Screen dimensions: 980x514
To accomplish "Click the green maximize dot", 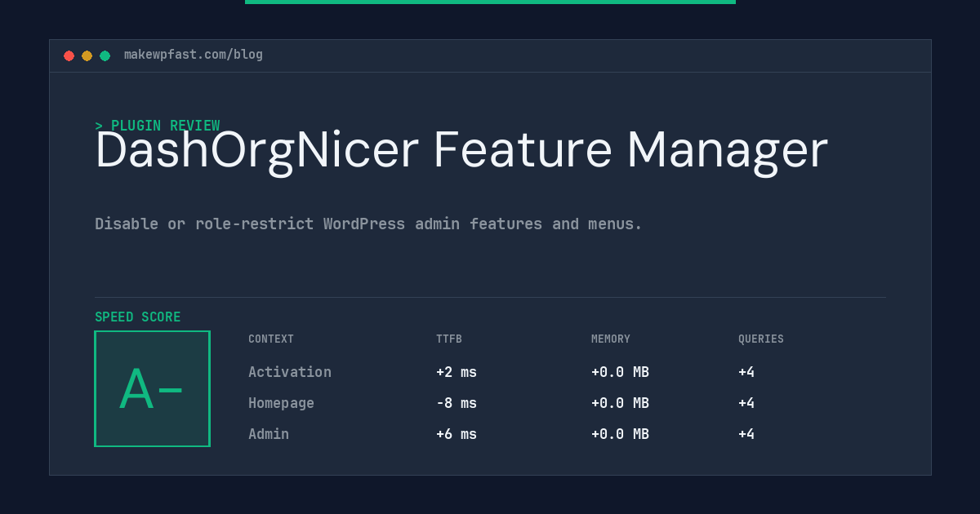I will click(105, 55).
